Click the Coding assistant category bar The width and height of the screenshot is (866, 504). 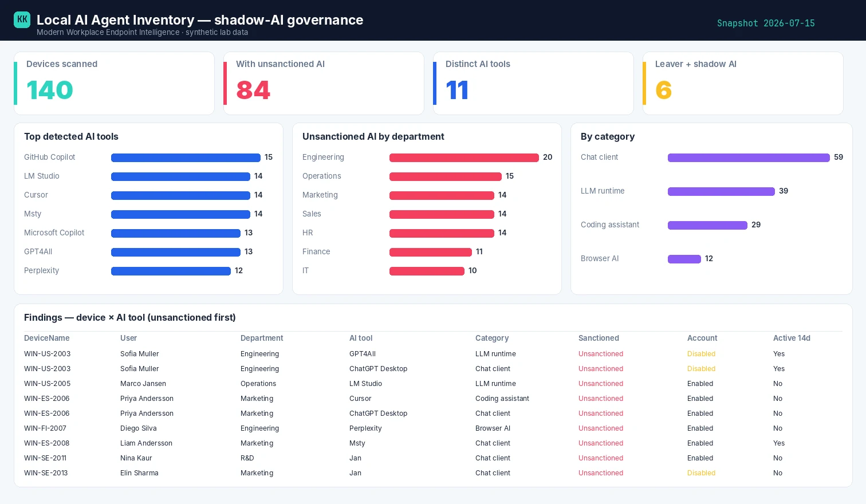[x=707, y=225]
